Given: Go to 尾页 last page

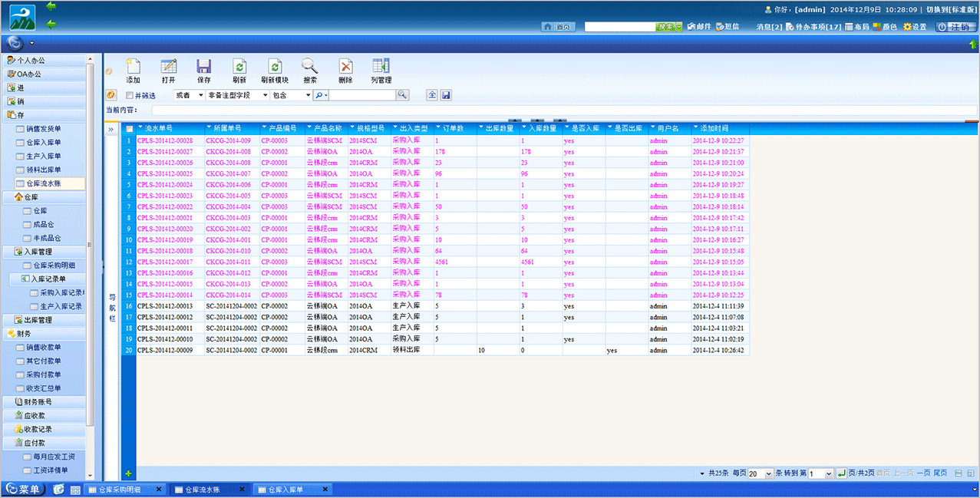Looking at the screenshot, I should tap(940, 473).
